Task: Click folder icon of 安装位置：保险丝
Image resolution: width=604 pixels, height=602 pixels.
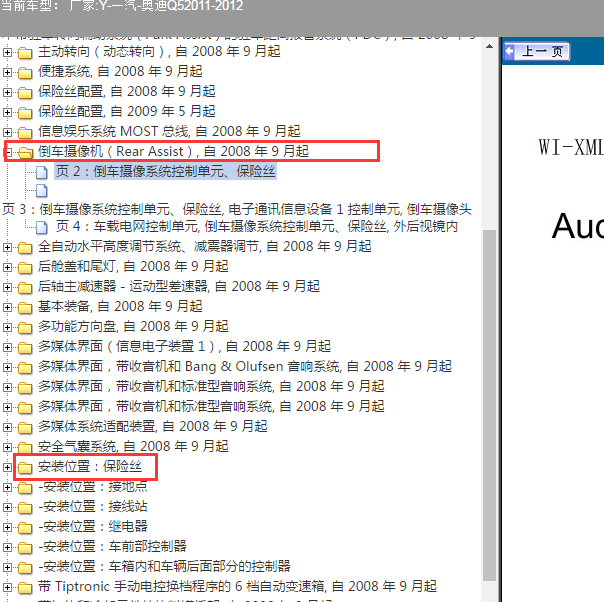Action: click(25, 468)
